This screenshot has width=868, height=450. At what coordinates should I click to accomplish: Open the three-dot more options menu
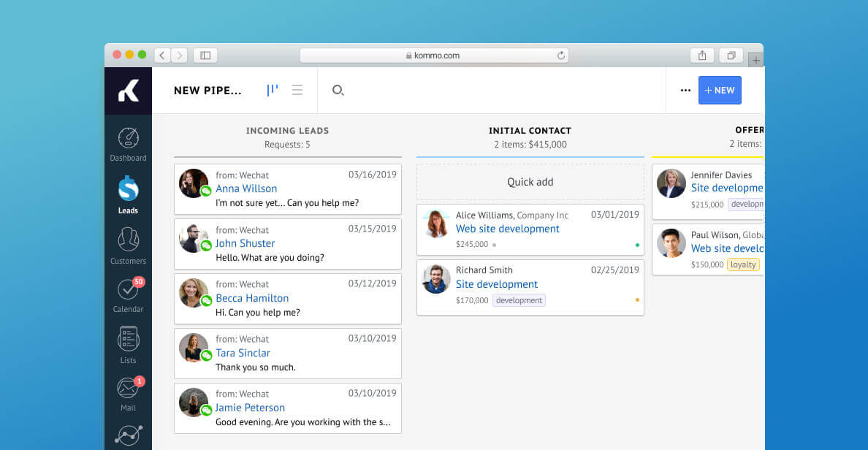click(x=685, y=91)
